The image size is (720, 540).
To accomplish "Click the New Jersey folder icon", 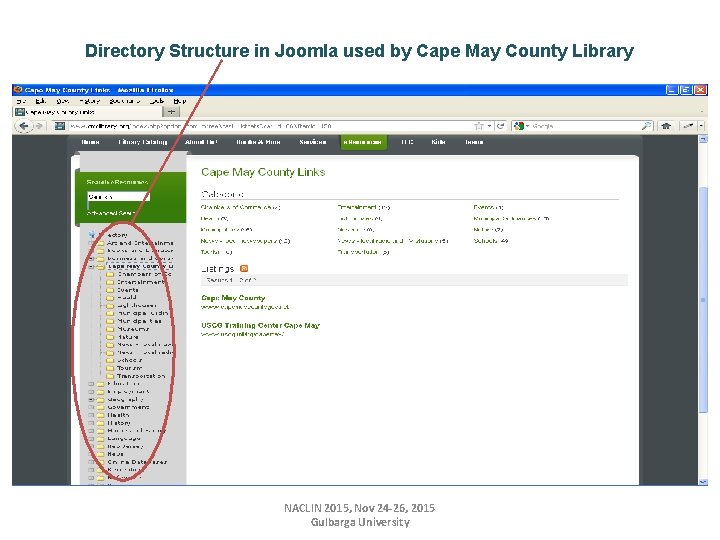I will coord(101,446).
